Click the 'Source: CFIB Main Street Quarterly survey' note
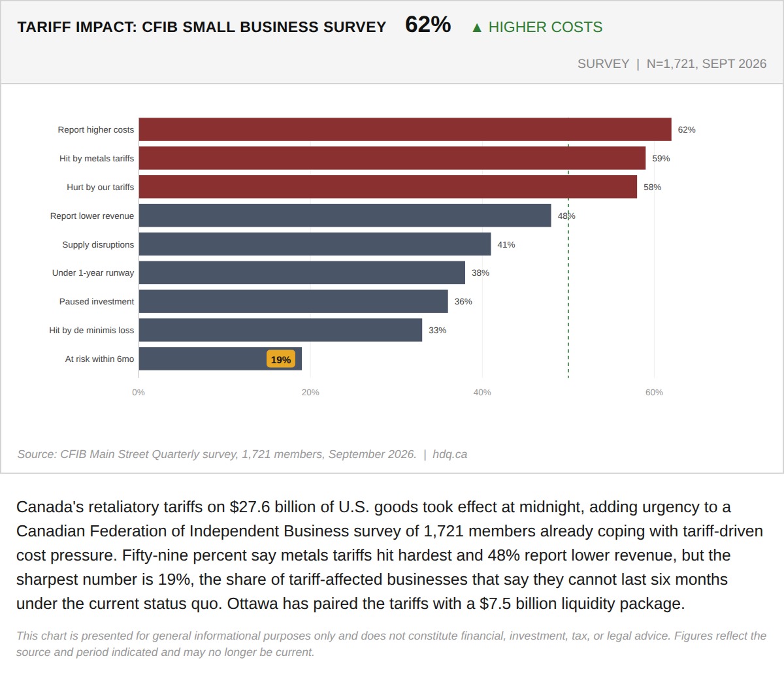Image resolution: width=784 pixels, height=686 pixels. pos(217,454)
